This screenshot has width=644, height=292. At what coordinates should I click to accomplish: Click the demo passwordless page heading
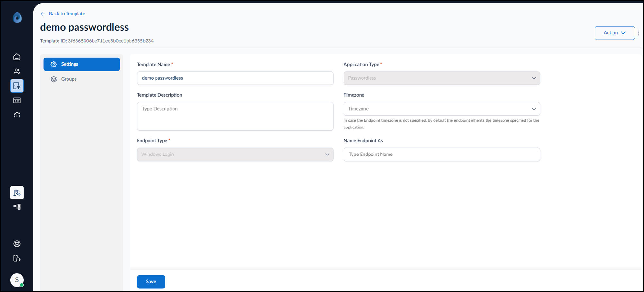point(84,27)
